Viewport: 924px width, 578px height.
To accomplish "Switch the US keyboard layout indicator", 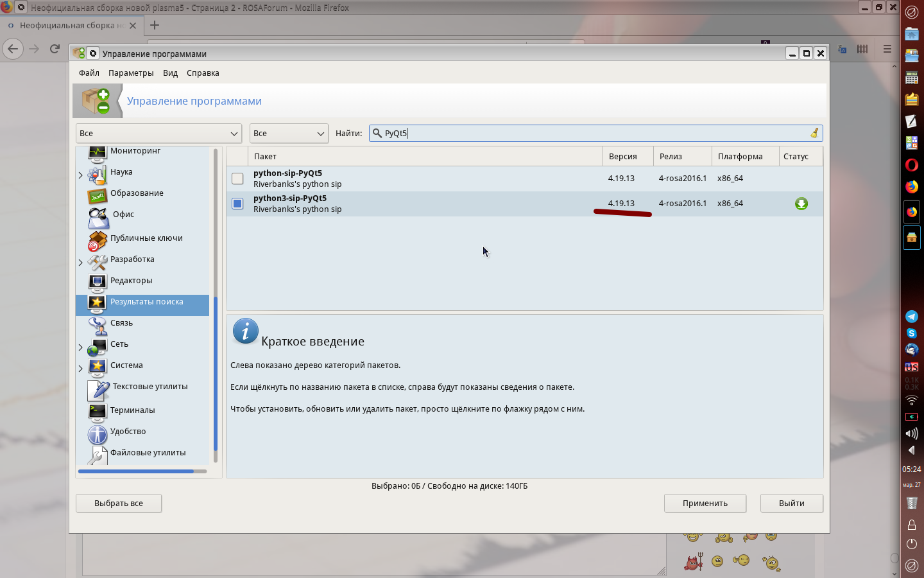I will [x=912, y=367].
